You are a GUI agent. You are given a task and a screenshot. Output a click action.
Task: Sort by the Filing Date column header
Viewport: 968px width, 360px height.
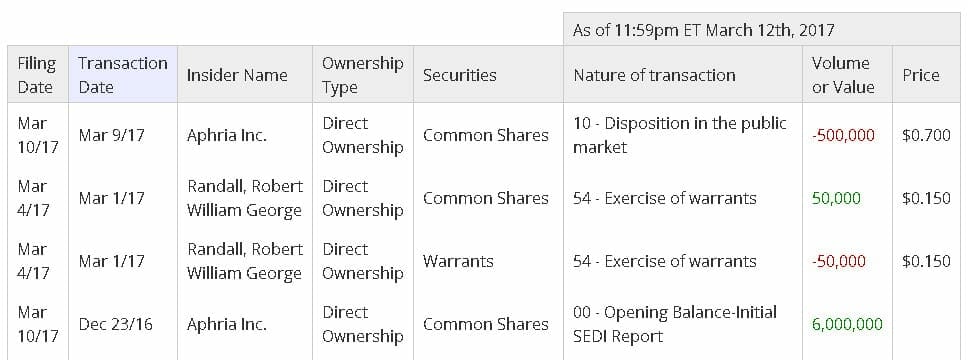coord(37,75)
